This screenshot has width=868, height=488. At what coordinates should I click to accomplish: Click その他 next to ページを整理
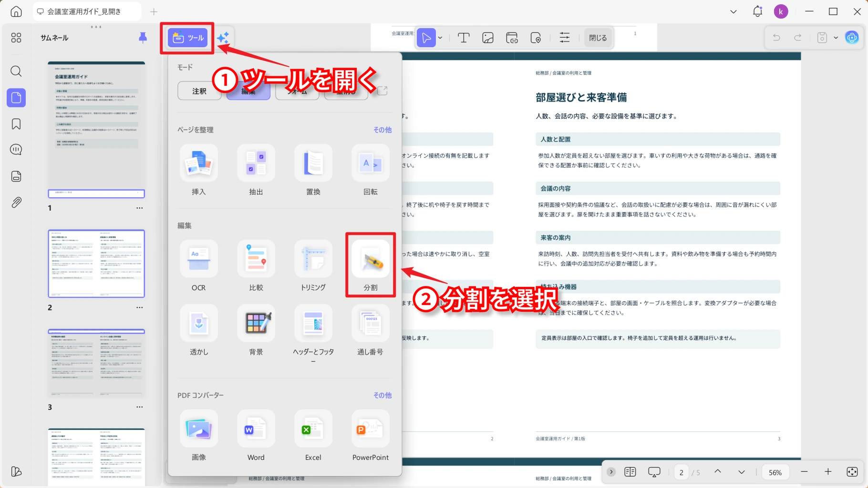coord(382,130)
